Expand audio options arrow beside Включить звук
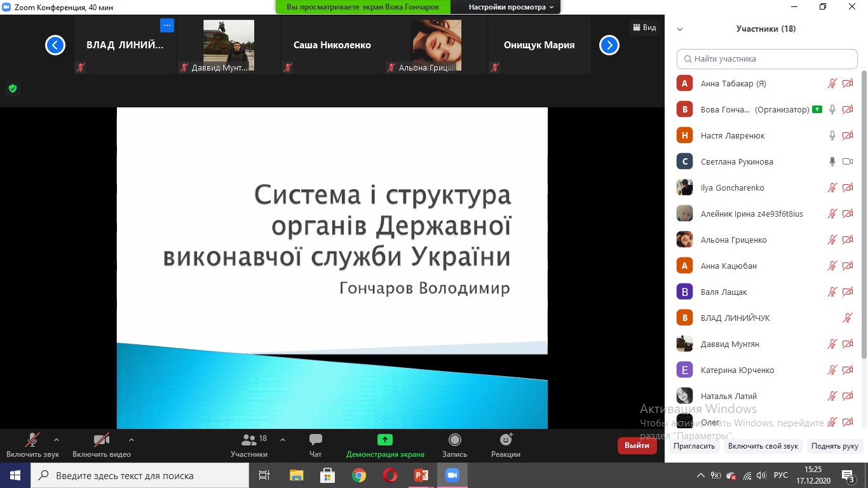This screenshot has height=488, width=868. pos(57,439)
